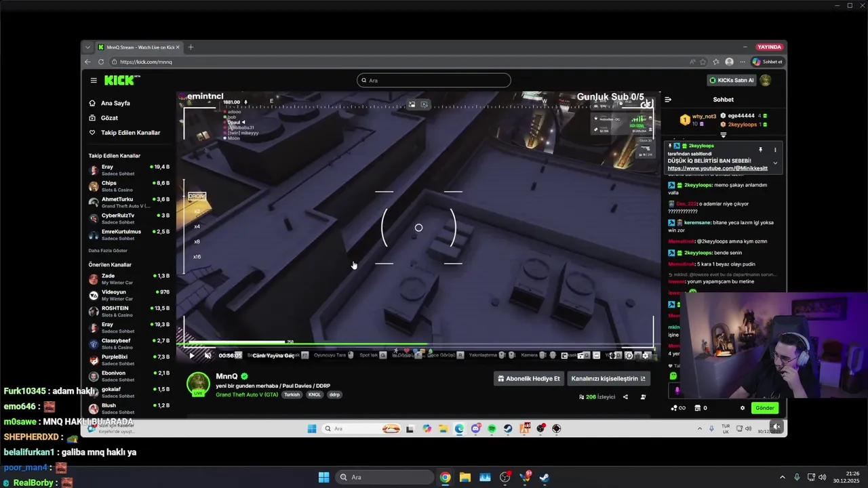Click the bottom taskbar Ara search box
This screenshot has height=488, width=868.
click(384, 477)
